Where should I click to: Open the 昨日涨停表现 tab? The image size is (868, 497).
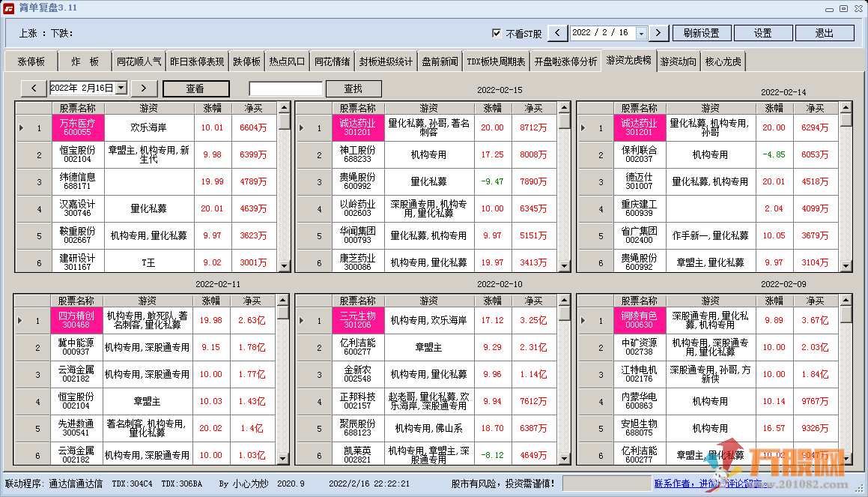tap(197, 61)
